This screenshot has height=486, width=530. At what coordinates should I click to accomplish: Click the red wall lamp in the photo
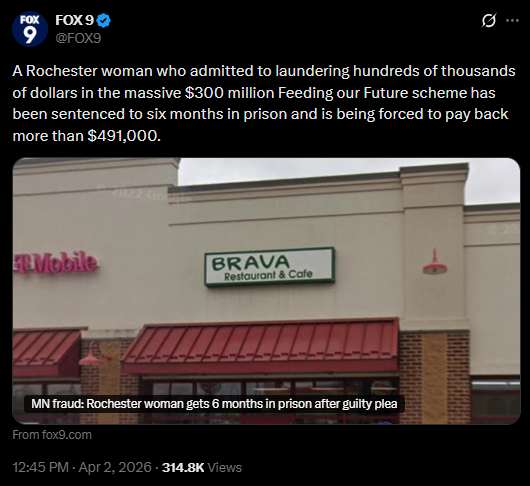point(435,262)
